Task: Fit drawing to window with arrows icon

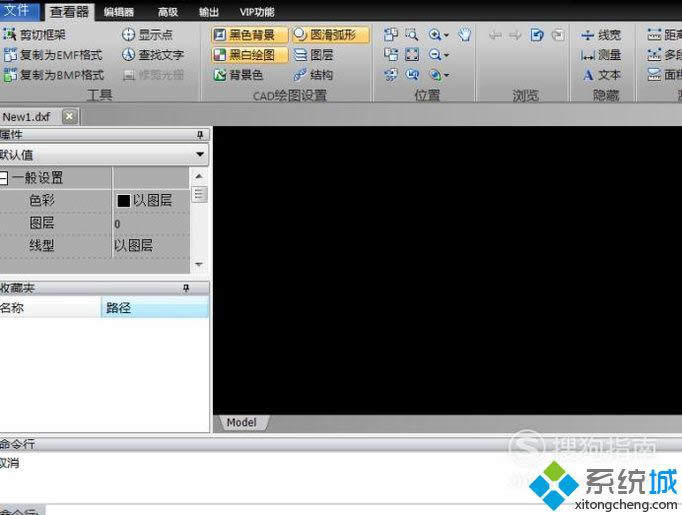Action: [x=411, y=55]
